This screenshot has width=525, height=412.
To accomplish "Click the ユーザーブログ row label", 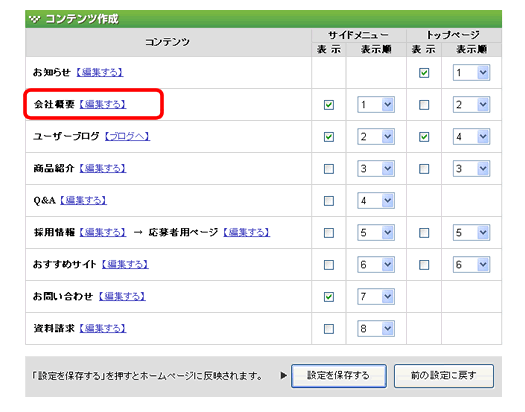I will (x=66, y=136).
